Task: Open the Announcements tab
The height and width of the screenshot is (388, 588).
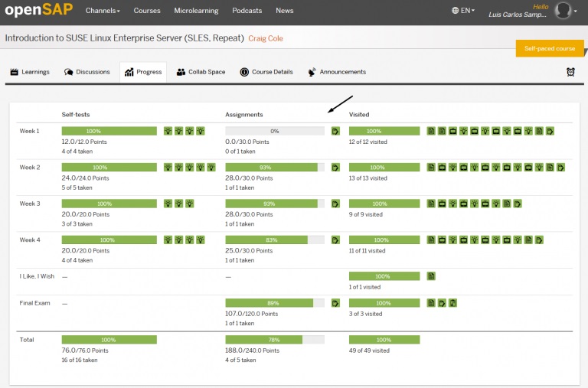Action: [x=337, y=72]
